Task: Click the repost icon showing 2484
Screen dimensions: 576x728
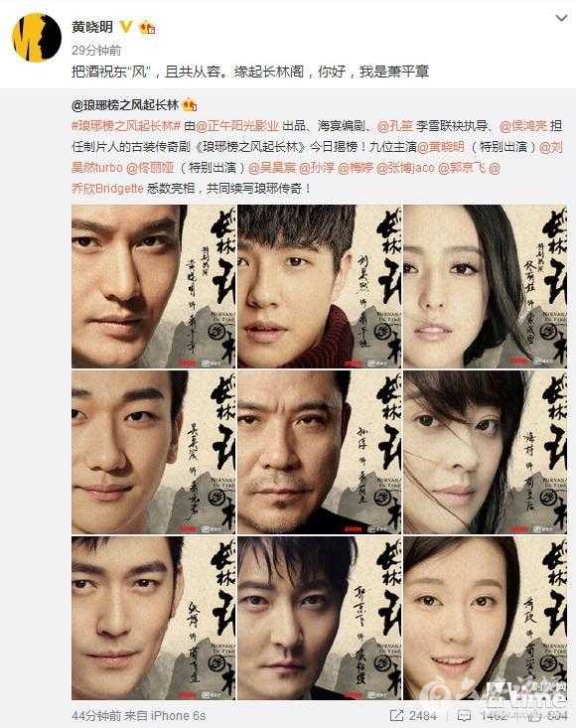Action: tap(397, 715)
